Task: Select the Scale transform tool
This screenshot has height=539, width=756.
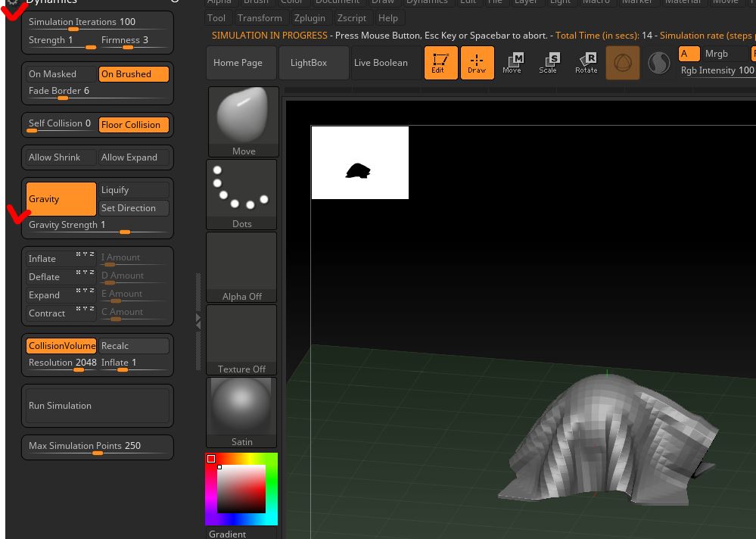Action: tap(548, 63)
